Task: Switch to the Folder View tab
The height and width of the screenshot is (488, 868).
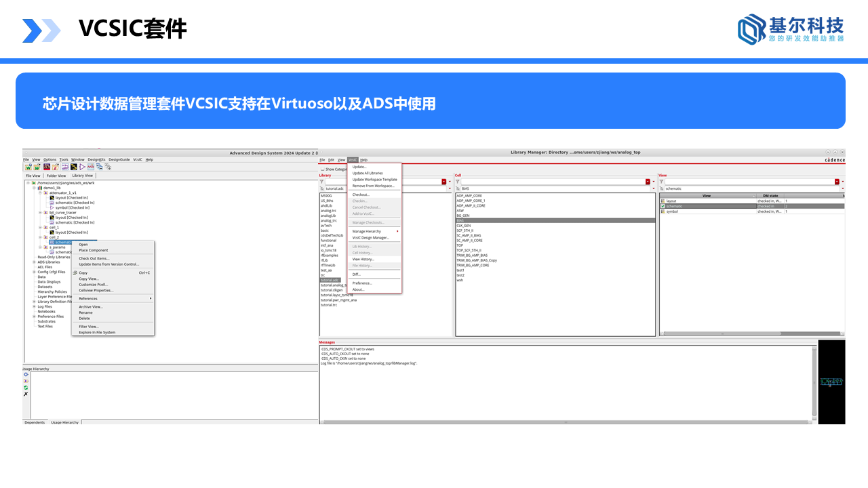Action: click(x=56, y=176)
